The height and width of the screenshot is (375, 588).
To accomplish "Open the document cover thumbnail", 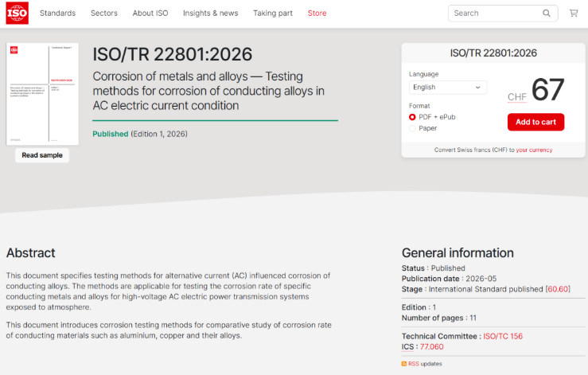I will pos(42,94).
